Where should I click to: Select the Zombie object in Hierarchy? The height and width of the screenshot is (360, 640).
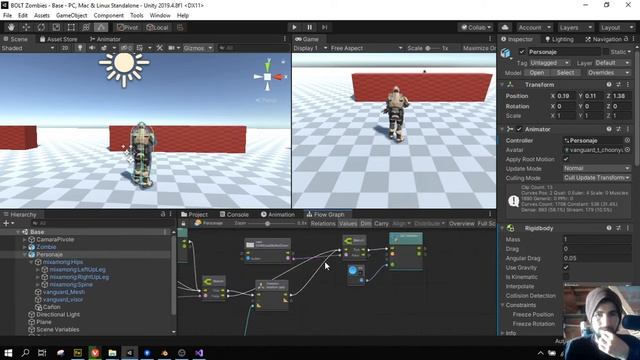click(x=46, y=247)
